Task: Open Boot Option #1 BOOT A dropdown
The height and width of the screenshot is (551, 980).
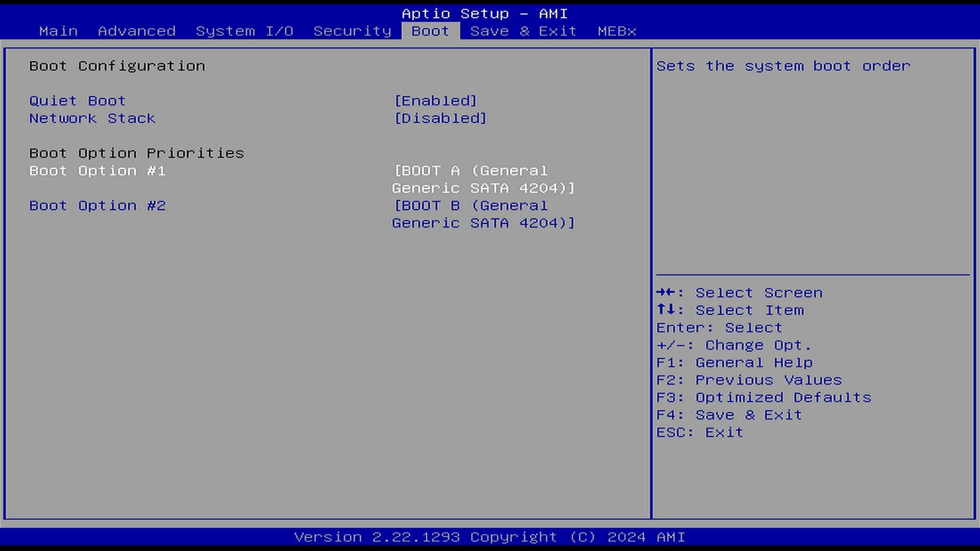Action: [x=483, y=179]
